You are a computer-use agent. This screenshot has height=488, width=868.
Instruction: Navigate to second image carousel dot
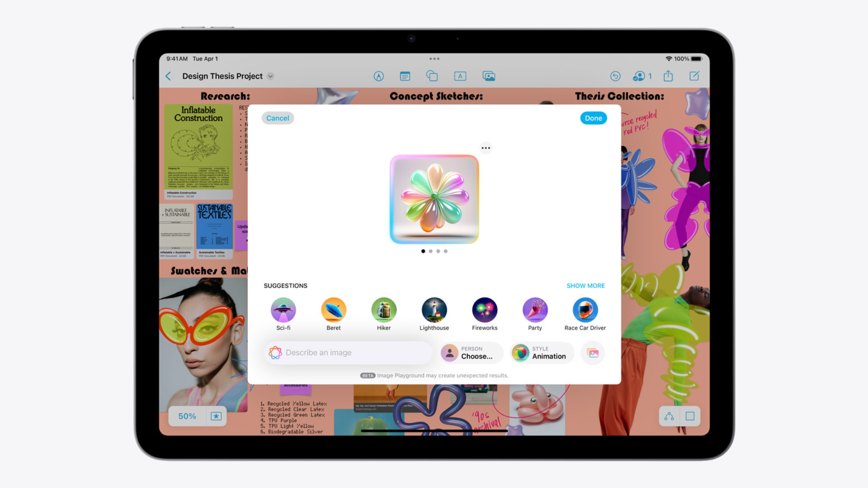430,251
